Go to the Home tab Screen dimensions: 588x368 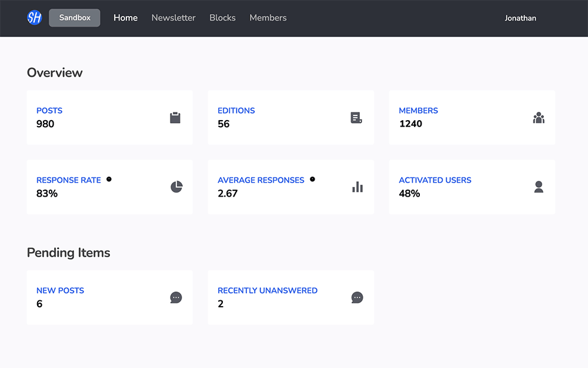126,18
